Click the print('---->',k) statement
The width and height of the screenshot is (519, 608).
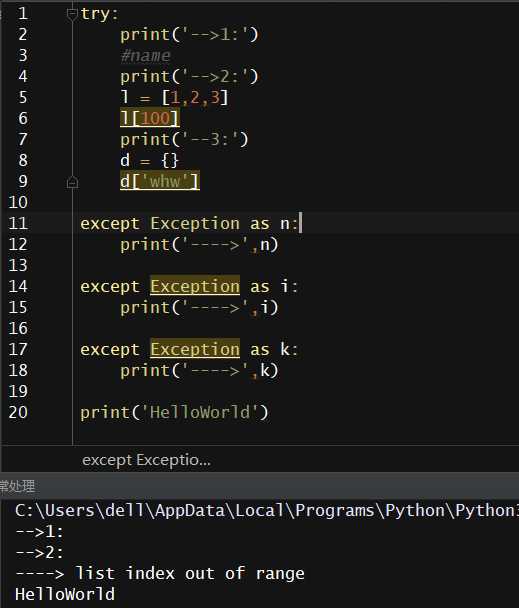tap(199, 370)
